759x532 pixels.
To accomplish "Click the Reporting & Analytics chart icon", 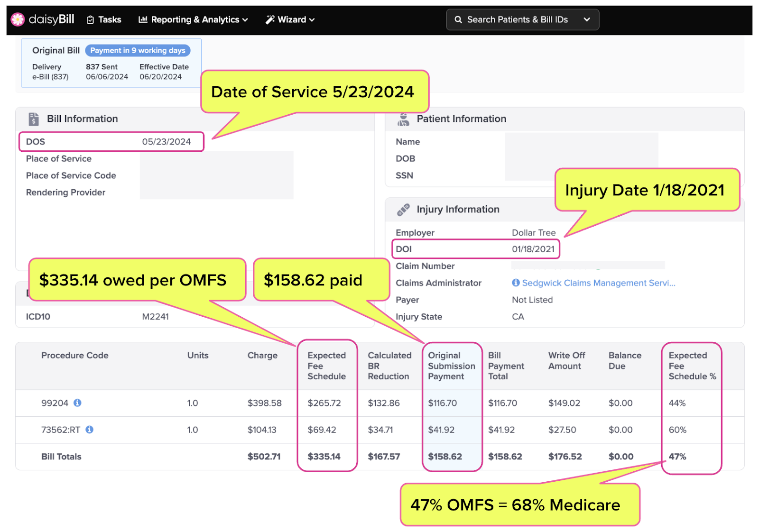I will 143,19.
